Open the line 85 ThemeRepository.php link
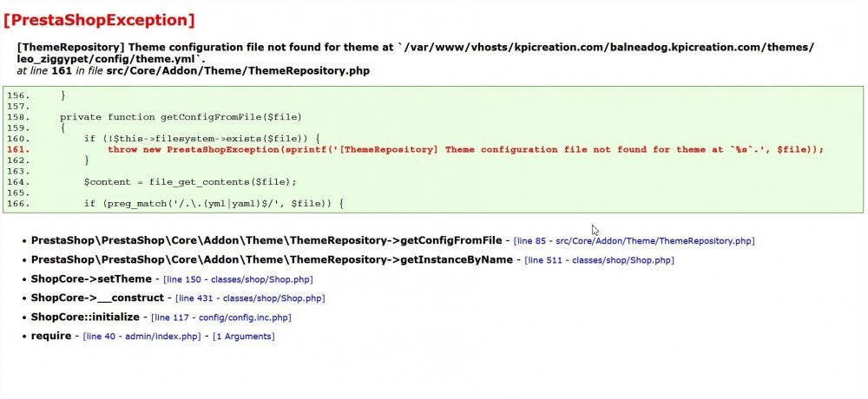Image resolution: width=868 pixels, height=399 pixels. pos(634,241)
